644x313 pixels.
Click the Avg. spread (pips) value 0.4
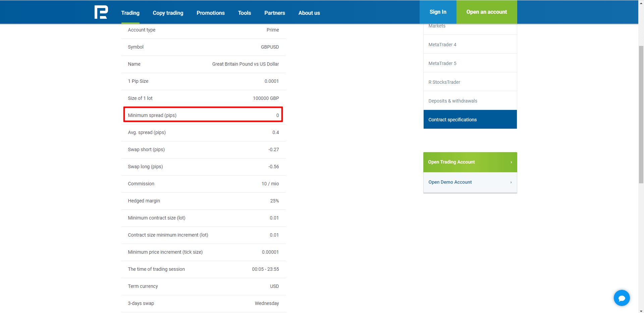coord(276,132)
